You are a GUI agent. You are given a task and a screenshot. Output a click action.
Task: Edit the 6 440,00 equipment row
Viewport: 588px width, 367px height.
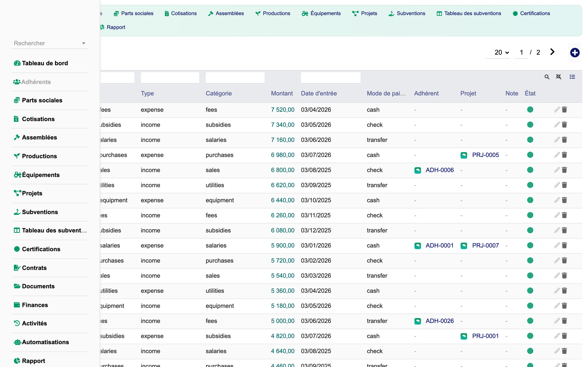click(x=557, y=200)
